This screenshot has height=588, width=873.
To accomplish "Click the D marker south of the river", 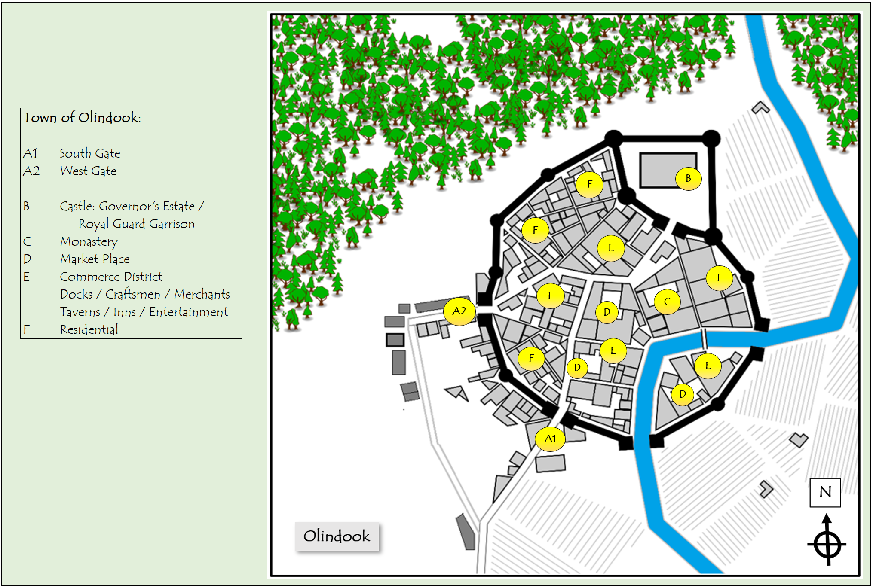I will coord(683,394).
